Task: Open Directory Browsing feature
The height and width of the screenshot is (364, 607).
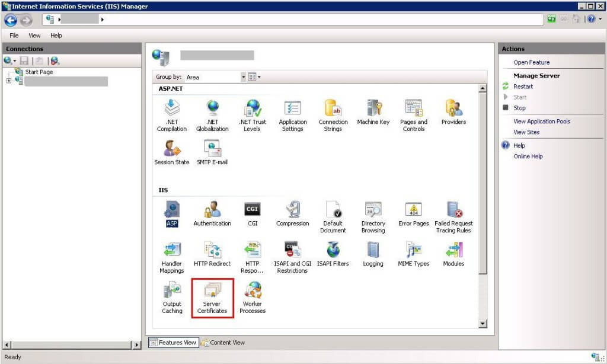Action: 373,217
